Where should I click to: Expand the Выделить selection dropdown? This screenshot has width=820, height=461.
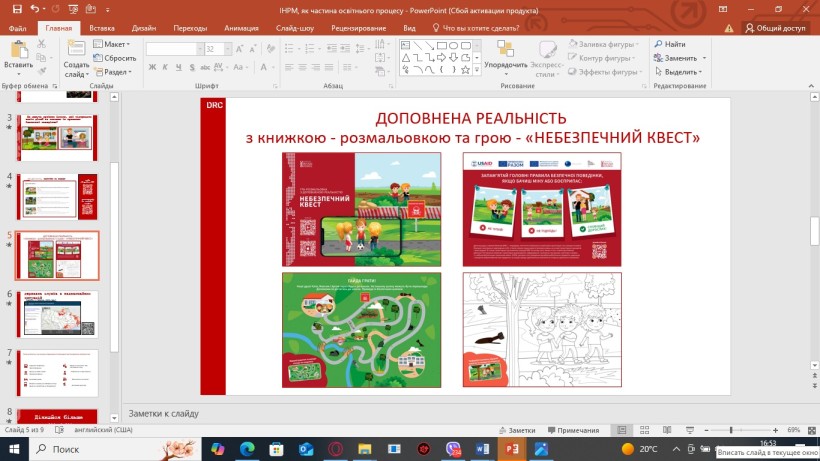pos(678,72)
